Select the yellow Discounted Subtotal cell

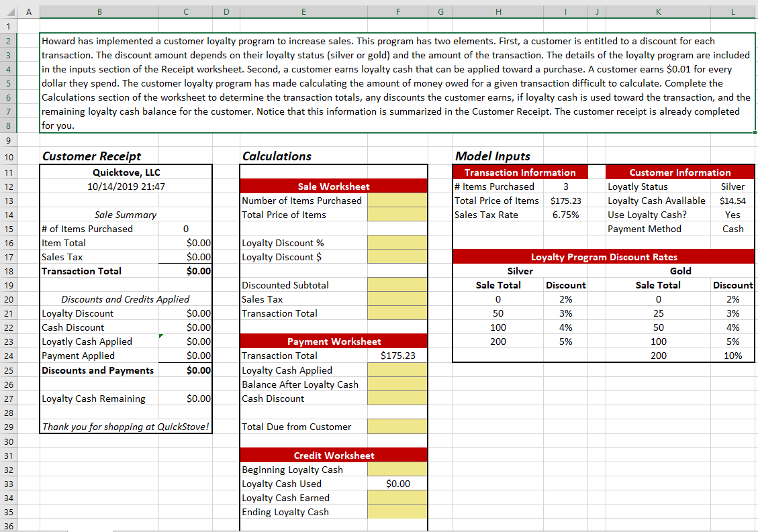tap(397, 285)
